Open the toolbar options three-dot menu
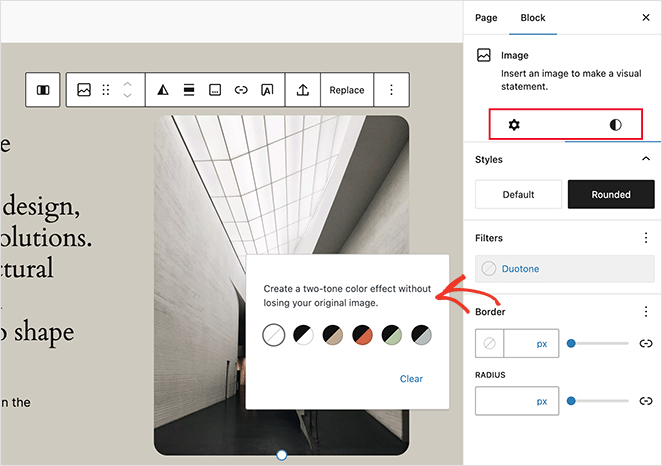662x466 pixels. tap(391, 90)
